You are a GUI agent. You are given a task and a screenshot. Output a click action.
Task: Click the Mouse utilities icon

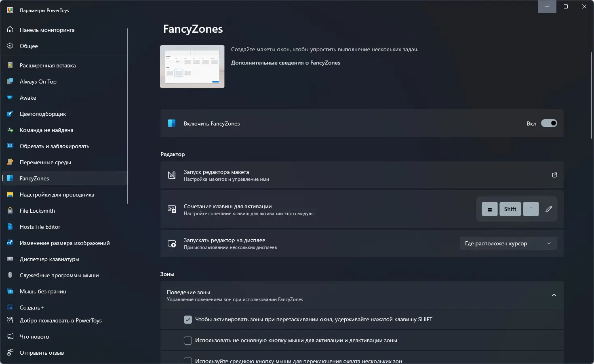click(x=10, y=275)
